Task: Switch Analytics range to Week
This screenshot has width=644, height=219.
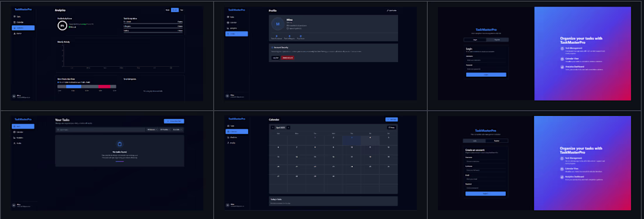Action: 167,10
